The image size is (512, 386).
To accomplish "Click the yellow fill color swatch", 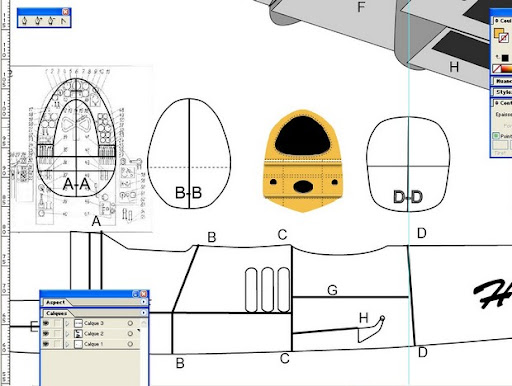I will pos(498,33).
